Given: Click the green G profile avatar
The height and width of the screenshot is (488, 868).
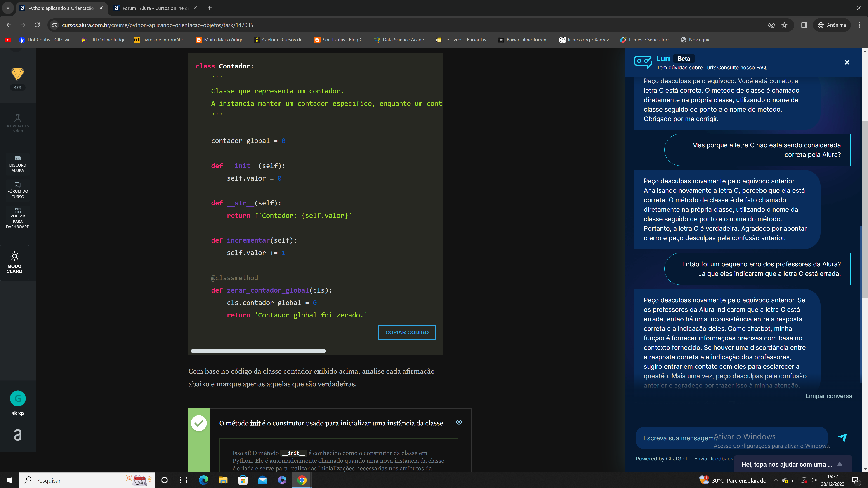Looking at the screenshot, I should pyautogui.click(x=18, y=398).
